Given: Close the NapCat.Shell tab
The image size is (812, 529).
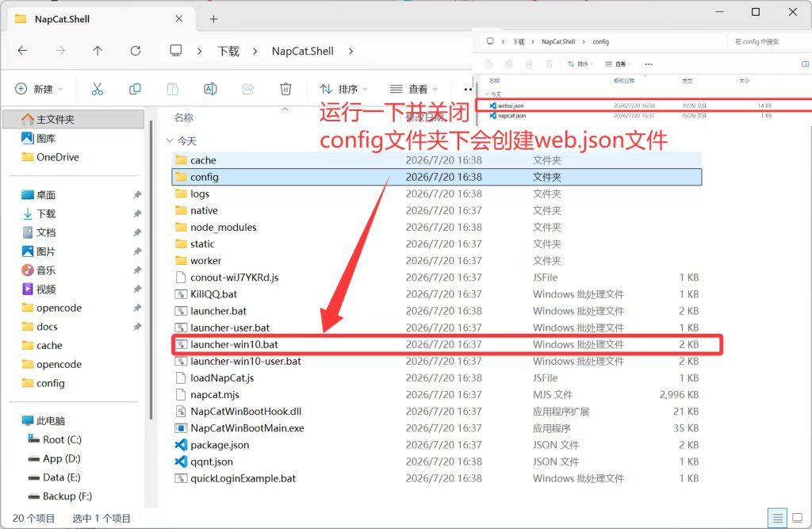Looking at the screenshot, I should (x=178, y=19).
